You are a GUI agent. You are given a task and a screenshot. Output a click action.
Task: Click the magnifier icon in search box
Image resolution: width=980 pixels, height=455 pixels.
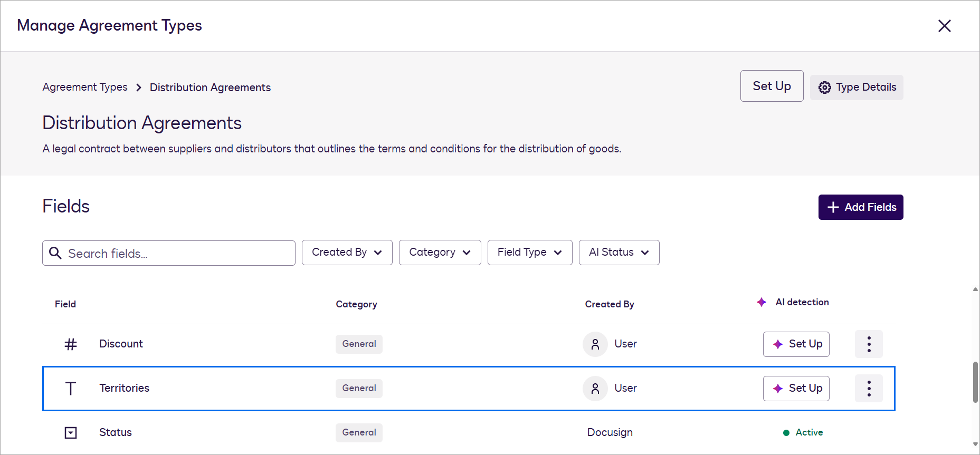pos(55,253)
